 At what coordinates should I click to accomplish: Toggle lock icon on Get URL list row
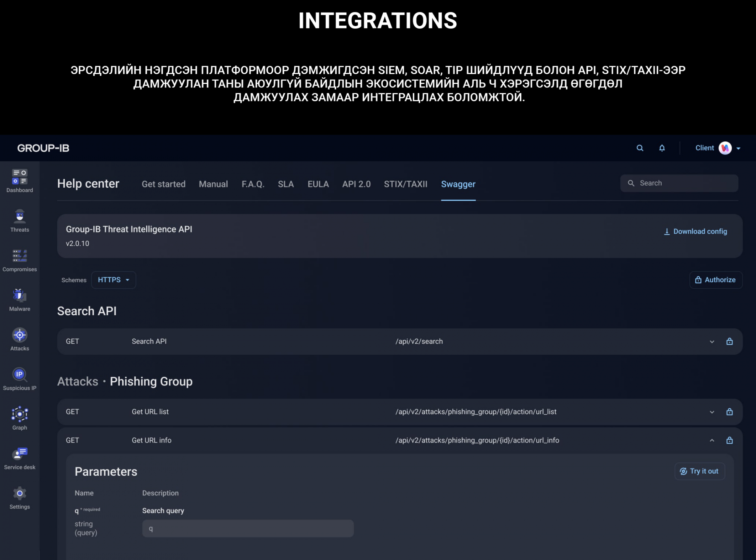coord(729,412)
